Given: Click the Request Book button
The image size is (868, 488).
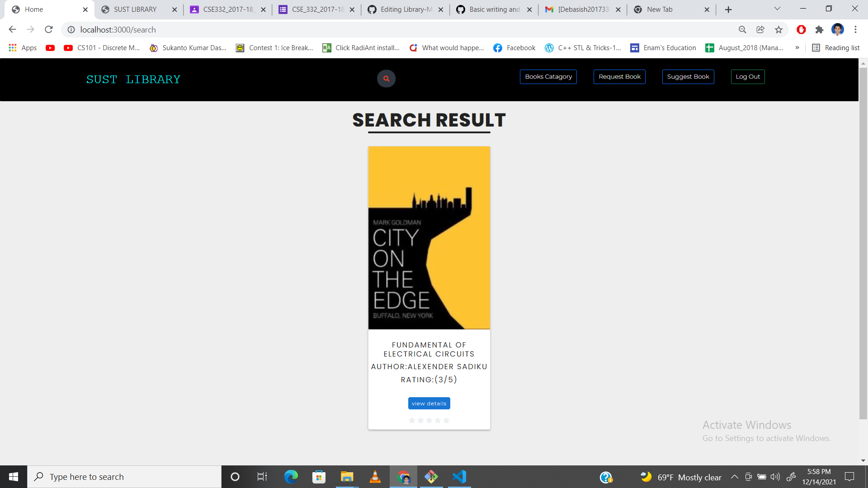Looking at the screenshot, I should click(x=619, y=77).
